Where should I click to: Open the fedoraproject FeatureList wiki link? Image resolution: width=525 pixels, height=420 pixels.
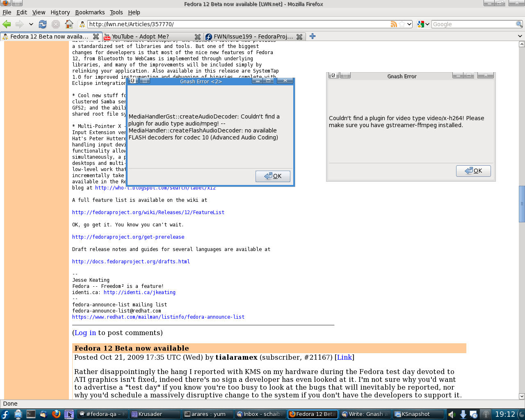148,212
